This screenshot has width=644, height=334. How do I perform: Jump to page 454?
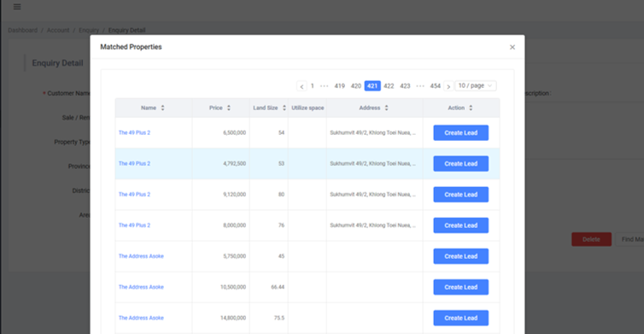[435, 86]
